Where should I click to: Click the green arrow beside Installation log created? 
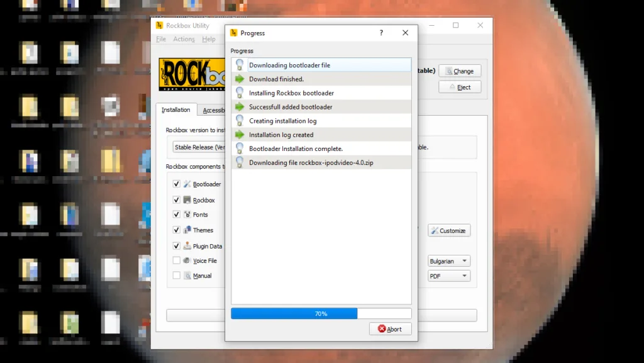[x=240, y=135]
